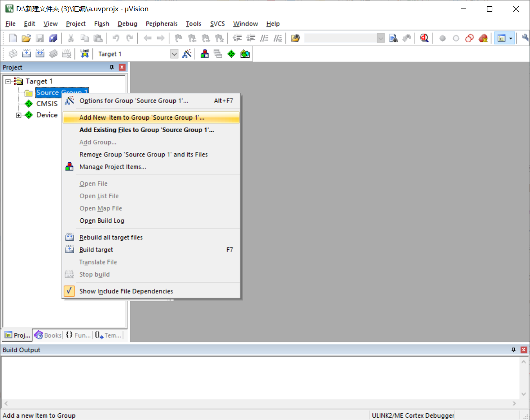
Task: Choose Build target in context menu
Action: click(151, 250)
